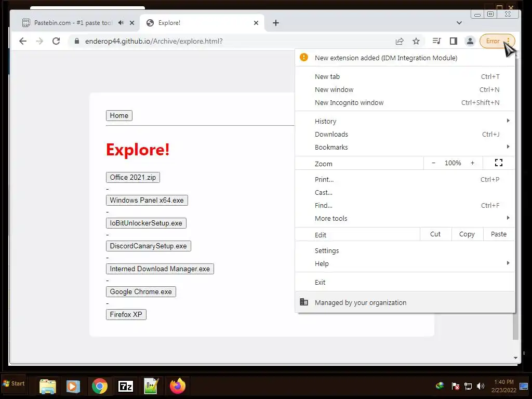Open Settings from the menu
Viewport: 532px width, 399px height.
[x=405, y=251]
